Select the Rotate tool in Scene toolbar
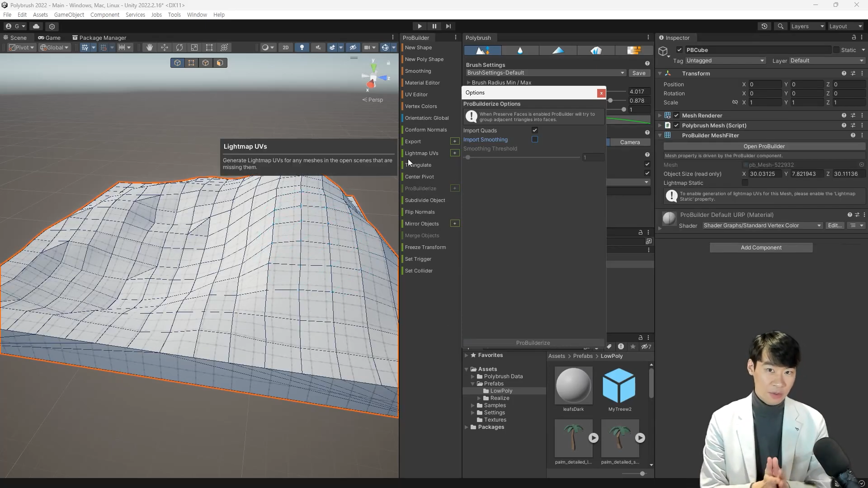868x488 pixels. pyautogui.click(x=179, y=47)
